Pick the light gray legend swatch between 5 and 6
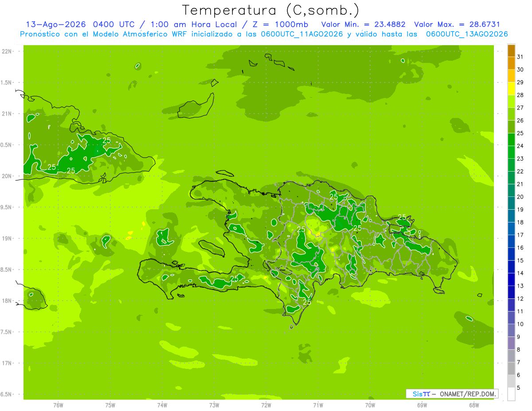The image size is (532, 411). click(511, 381)
